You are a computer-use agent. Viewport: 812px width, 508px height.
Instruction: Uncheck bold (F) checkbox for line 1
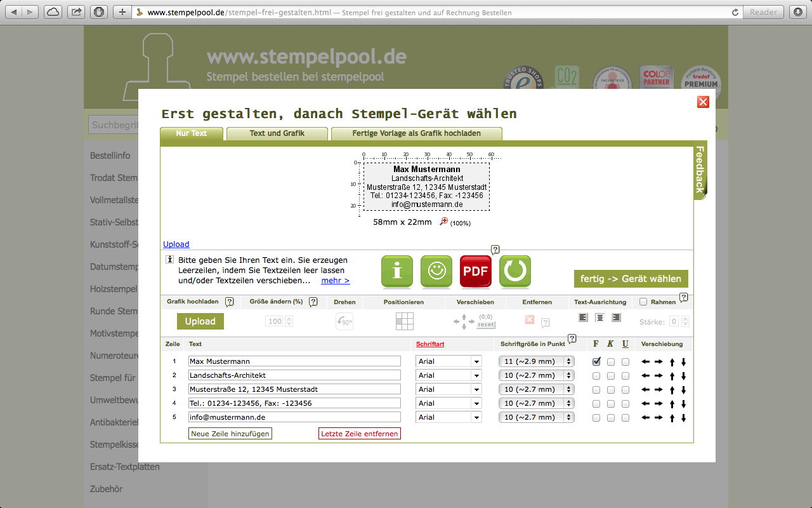[x=596, y=361]
